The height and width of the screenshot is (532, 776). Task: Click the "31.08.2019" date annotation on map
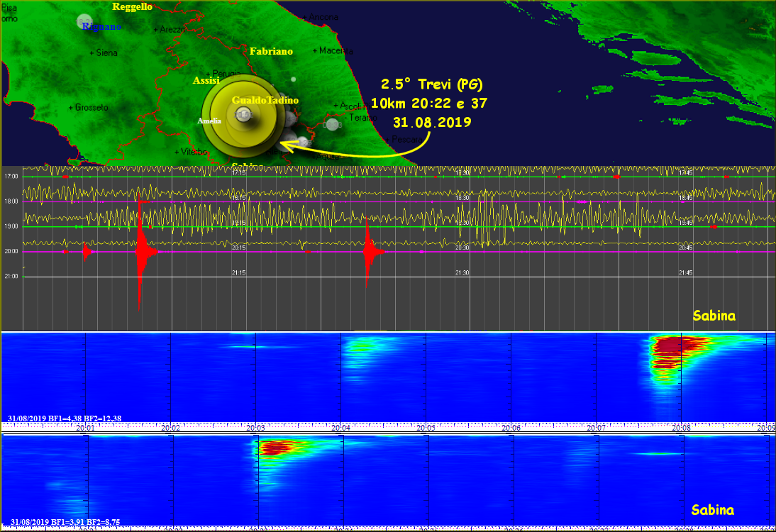point(432,122)
